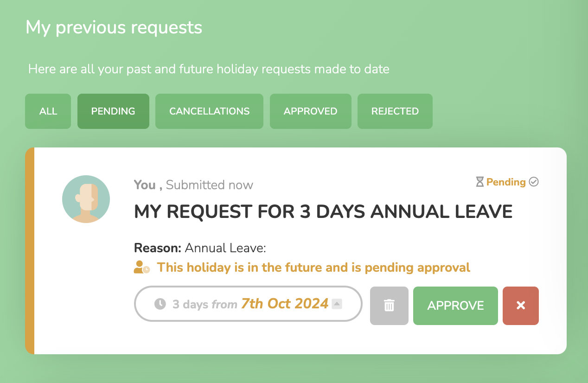Show ALL holiday requests
The width and height of the screenshot is (588, 383).
[48, 111]
